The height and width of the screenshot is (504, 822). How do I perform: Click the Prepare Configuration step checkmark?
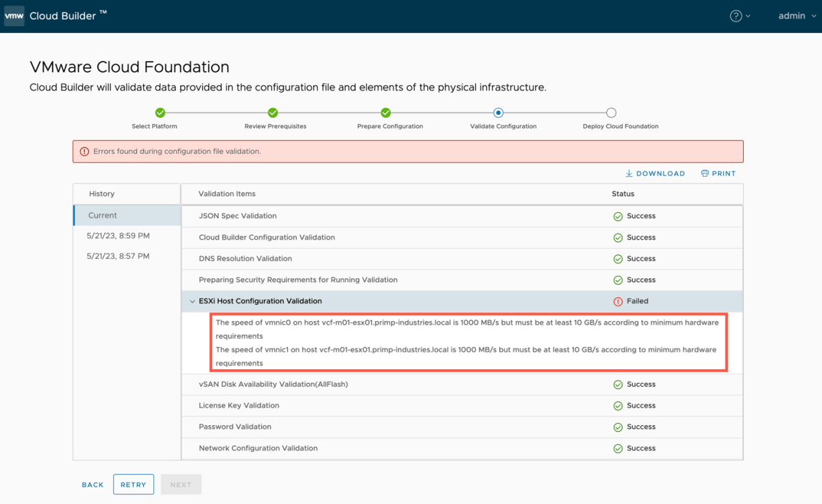point(386,113)
